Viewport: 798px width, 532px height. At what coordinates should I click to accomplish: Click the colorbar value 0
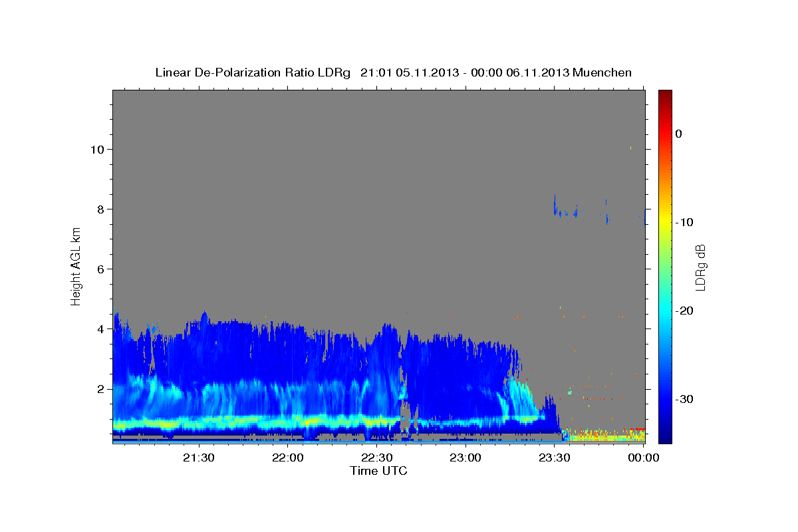[679, 134]
